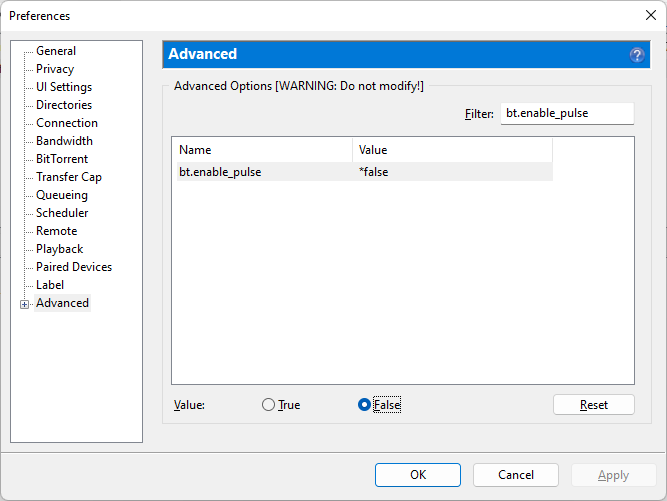Select the bt.enable_pulse row

365,172
